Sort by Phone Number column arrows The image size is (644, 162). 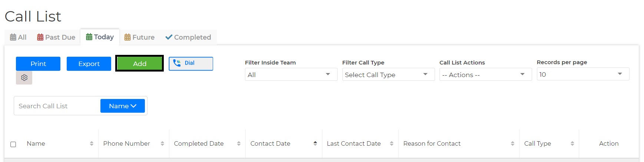coord(162,143)
